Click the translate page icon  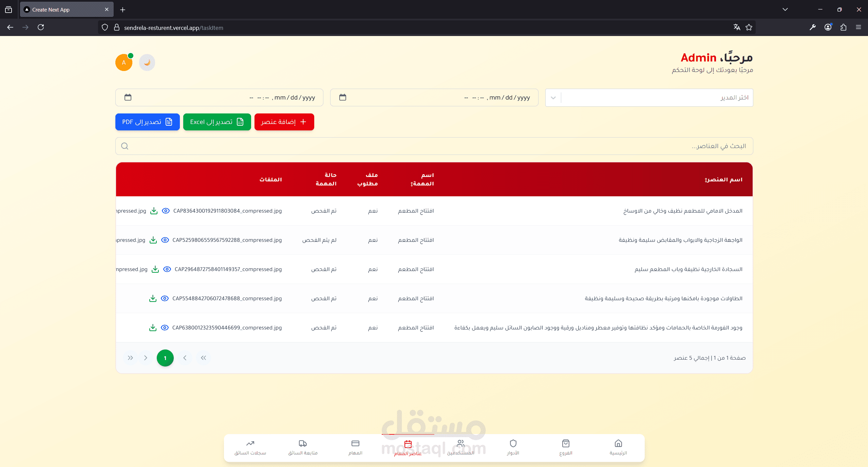(x=737, y=27)
